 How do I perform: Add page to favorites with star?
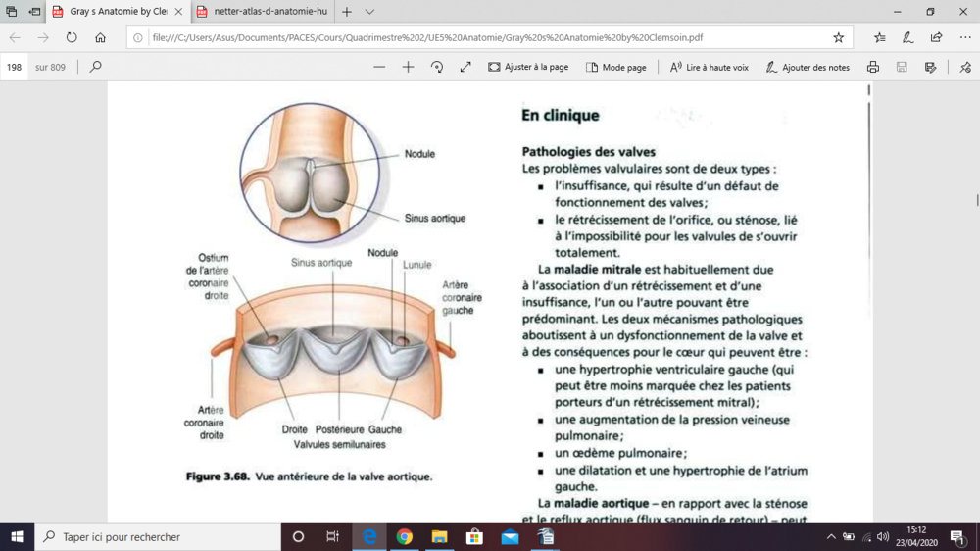point(838,37)
